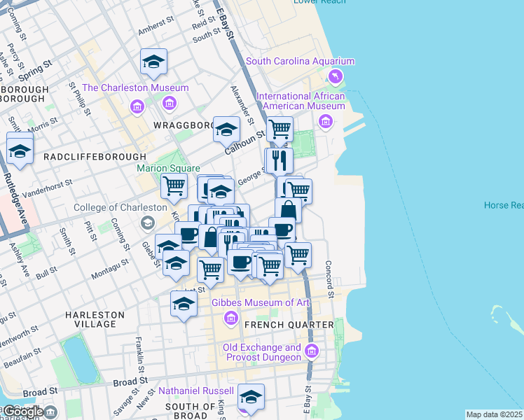Click South Carolina Aquarium label
524x420 pixels.
[x=300, y=62]
